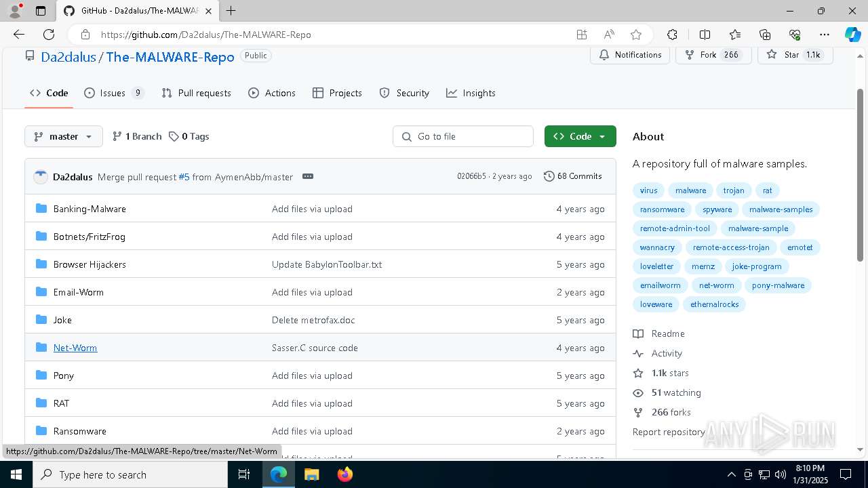Show hidden system tray icons

pos(731,474)
